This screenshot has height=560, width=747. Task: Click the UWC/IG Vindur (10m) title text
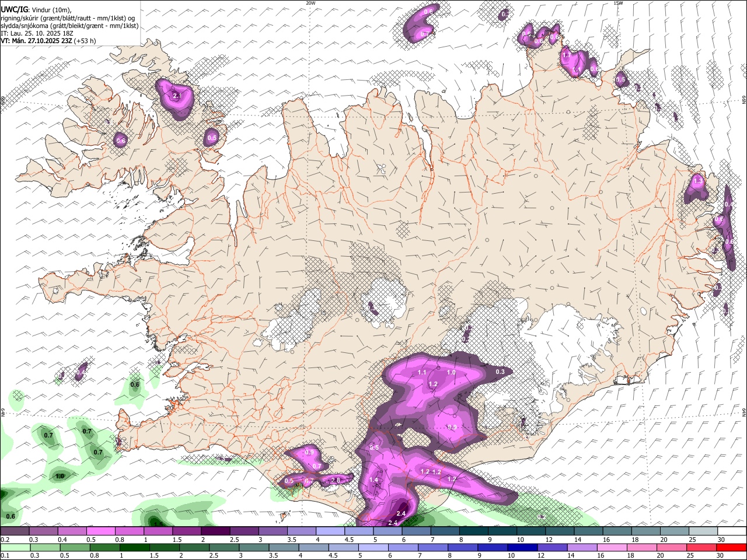click(x=36, y=9)
